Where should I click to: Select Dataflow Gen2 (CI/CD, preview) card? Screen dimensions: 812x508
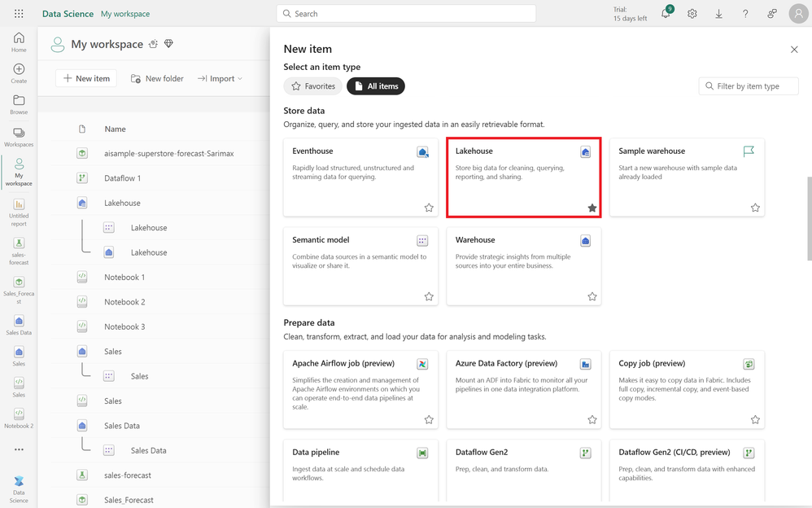coord(687,471)
